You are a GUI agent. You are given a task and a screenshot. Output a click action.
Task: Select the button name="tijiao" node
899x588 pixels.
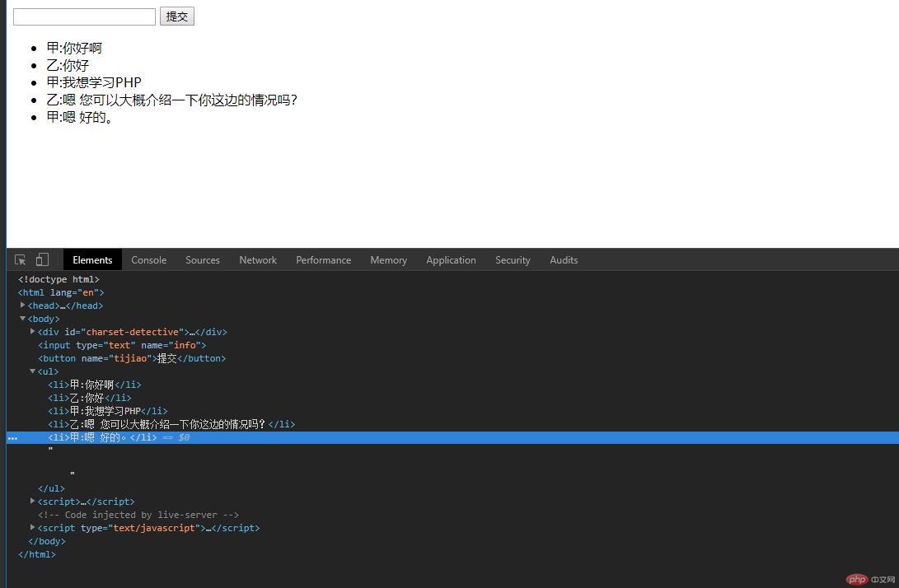[132, 358]
